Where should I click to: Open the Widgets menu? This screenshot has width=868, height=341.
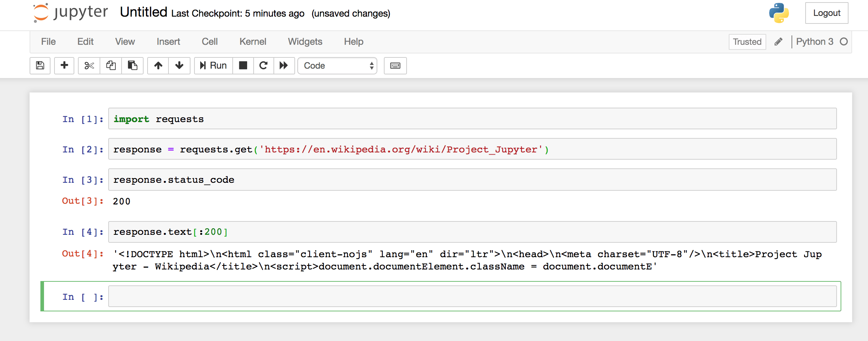pyautogui.click(x=305, y=42)
